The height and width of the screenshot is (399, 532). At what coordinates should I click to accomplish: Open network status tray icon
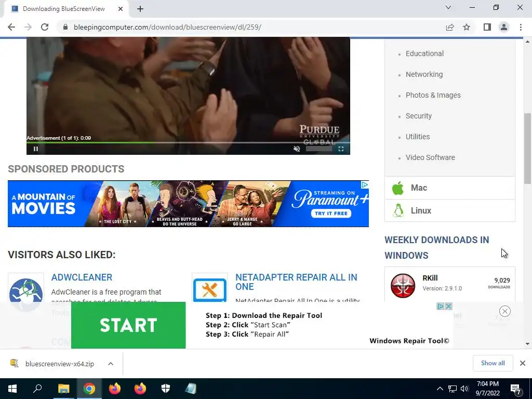coord(453,389)
